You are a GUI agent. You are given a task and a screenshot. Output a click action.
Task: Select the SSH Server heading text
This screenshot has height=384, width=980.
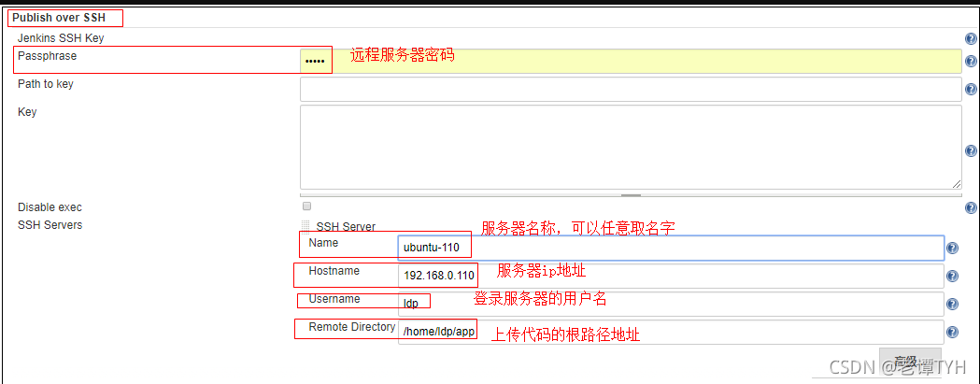[x=346, y=227]
